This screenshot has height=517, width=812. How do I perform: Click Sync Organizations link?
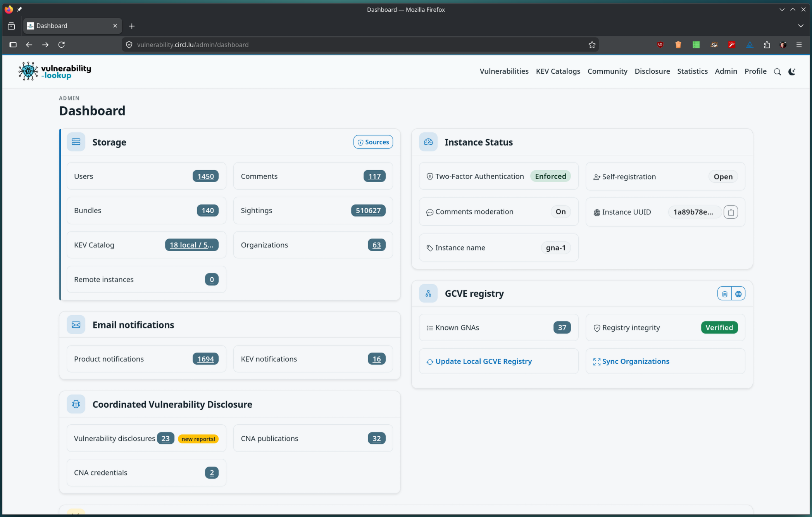tap(631, 361)
